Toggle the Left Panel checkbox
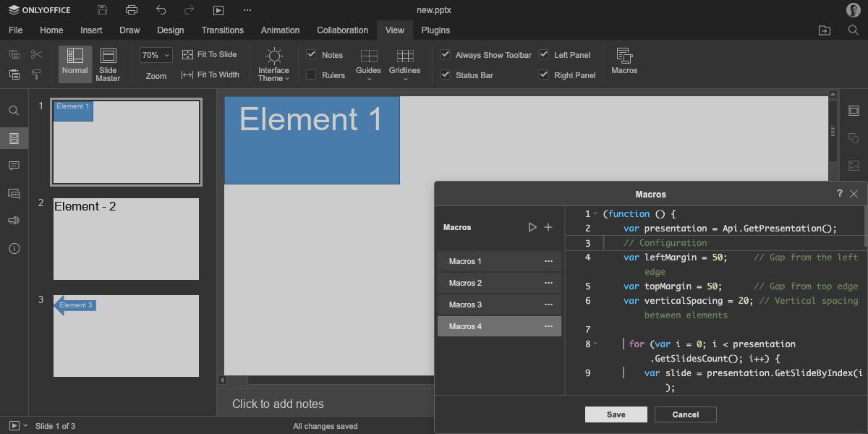The width and height of the screenshot is (868, 434). tap(543, 55)
